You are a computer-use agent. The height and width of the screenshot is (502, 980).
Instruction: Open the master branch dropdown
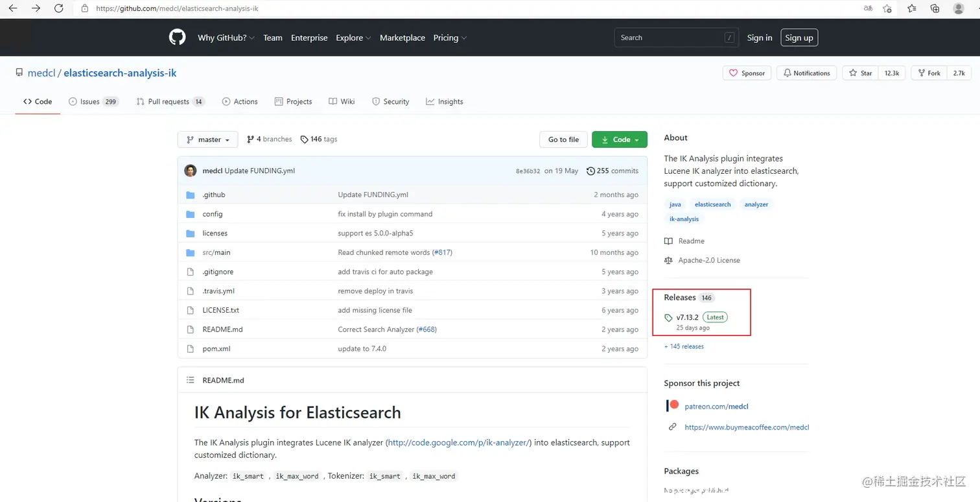click(207, 139)
